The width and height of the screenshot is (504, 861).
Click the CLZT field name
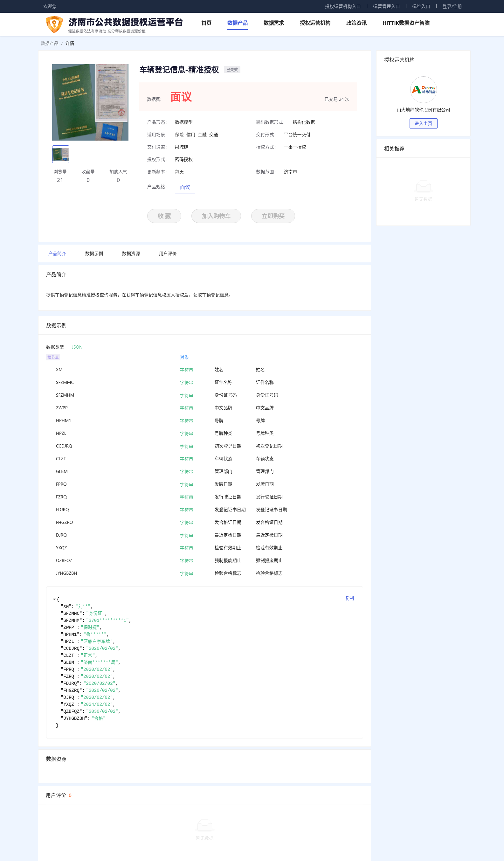click(61, 459)
